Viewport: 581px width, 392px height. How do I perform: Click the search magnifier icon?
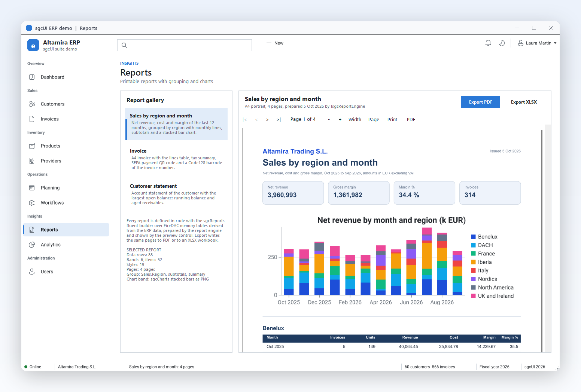coord(124,45)
